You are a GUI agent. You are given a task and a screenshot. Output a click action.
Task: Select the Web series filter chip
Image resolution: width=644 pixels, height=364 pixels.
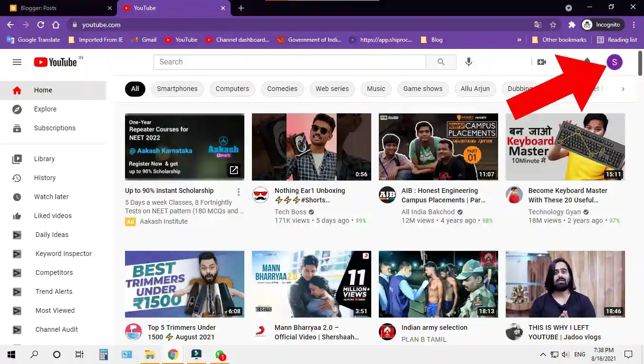tap(332, 89)
